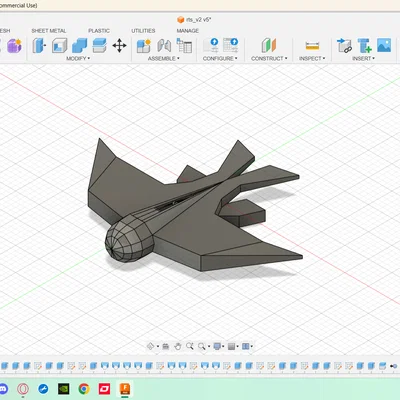Image resolution: width=400 pixels, height=400 pixels.
Task: Select the Combine tool in Modify
Action: pyautogui.click(x=79, y=46)
